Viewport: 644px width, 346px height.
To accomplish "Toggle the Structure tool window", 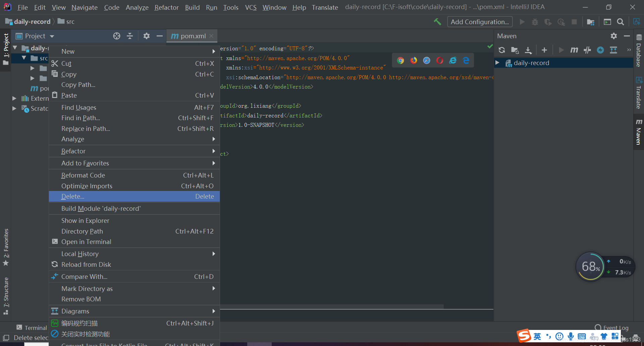I will pos(6,296).
